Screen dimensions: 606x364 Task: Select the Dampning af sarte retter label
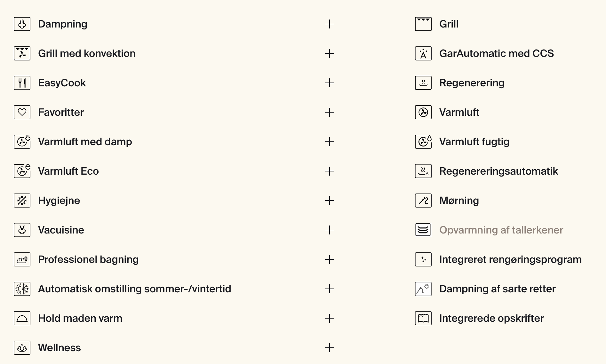tap(497, 289)
